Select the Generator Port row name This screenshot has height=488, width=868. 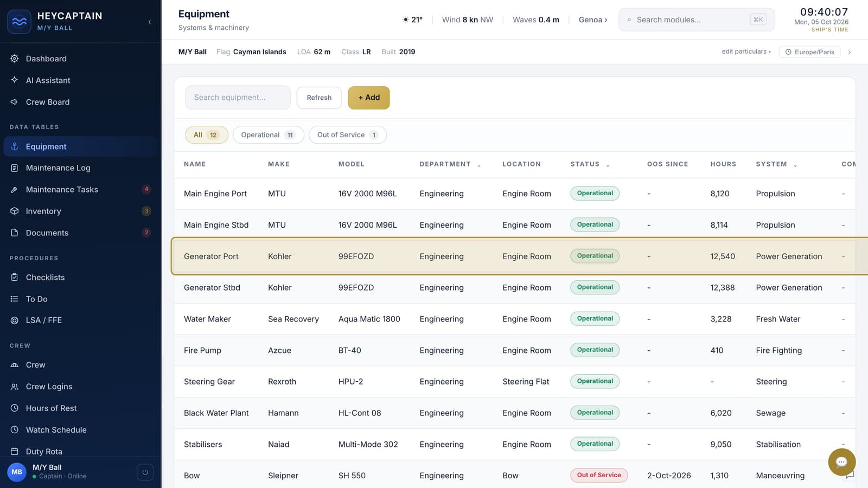tap(211, 256)
